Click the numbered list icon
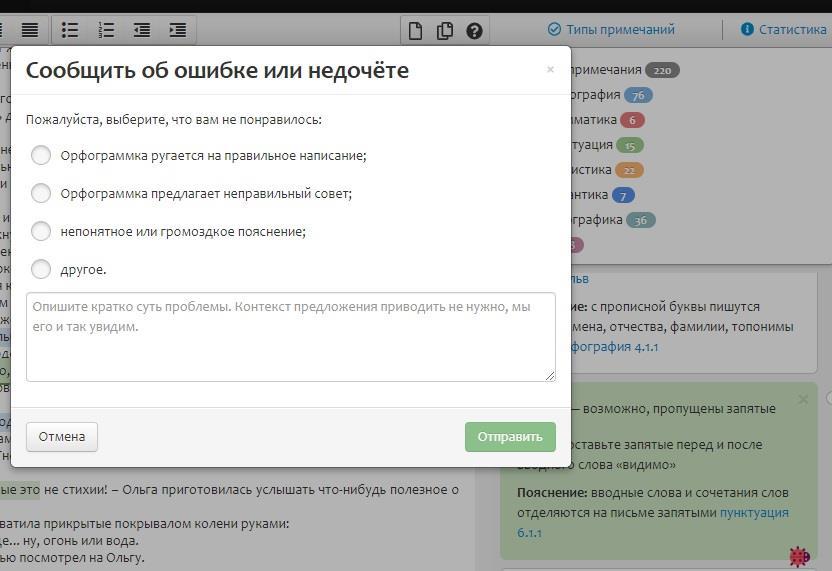 point(106,30)
